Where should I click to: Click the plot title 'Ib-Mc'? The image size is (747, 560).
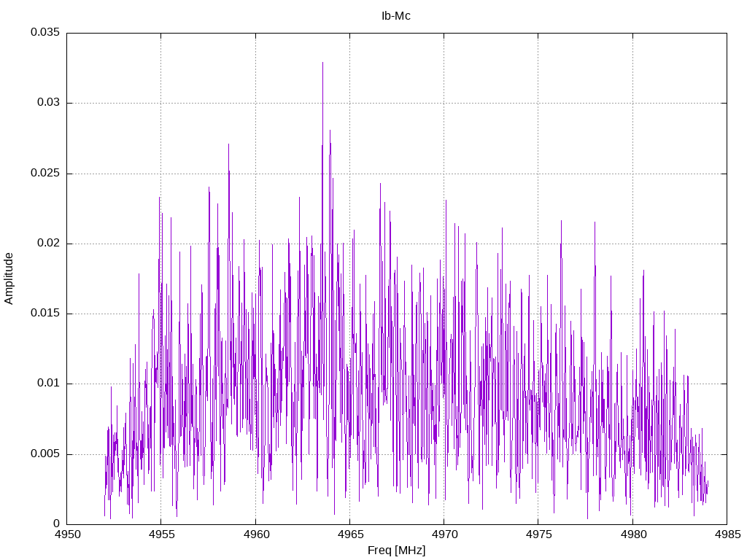pos(396,16)
